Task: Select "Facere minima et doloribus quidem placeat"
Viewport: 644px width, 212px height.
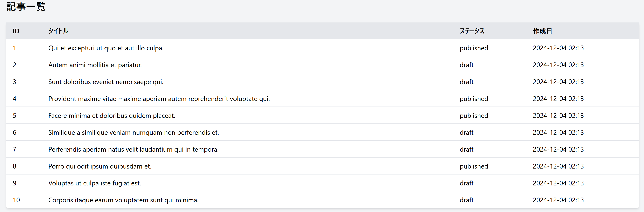Action: coord(112,116)
